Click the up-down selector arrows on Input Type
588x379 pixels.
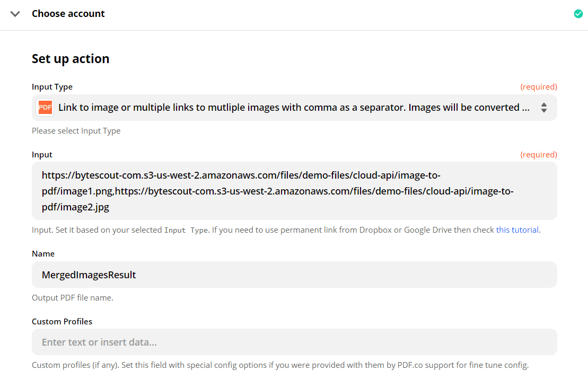544,107
